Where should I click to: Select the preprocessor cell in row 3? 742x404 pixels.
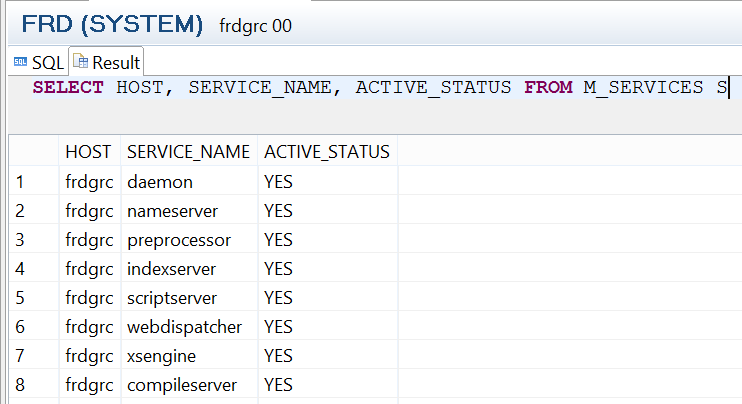[189, 240]
